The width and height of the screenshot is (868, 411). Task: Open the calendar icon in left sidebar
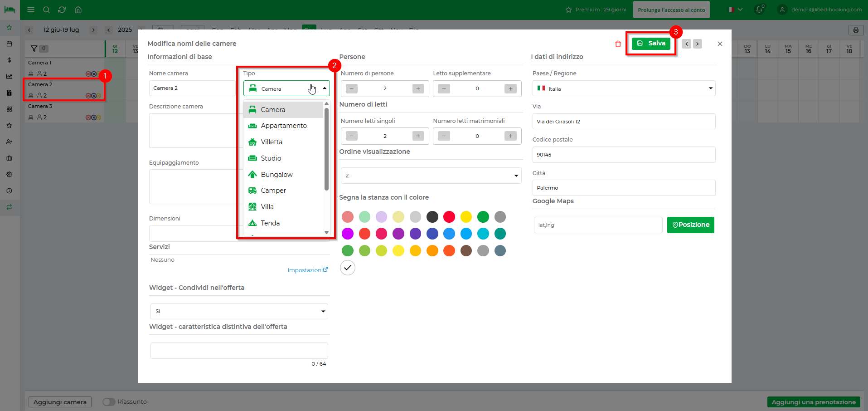(x=9, y=44)
